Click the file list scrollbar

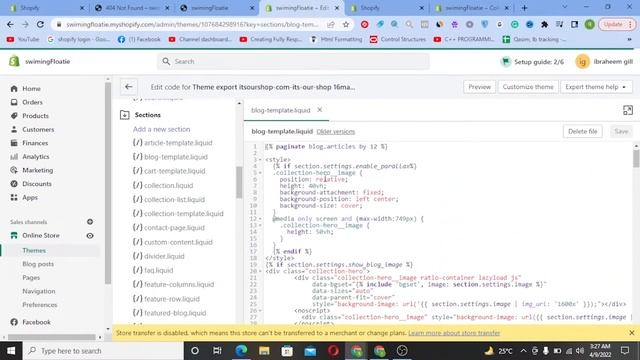click(239, 182)
